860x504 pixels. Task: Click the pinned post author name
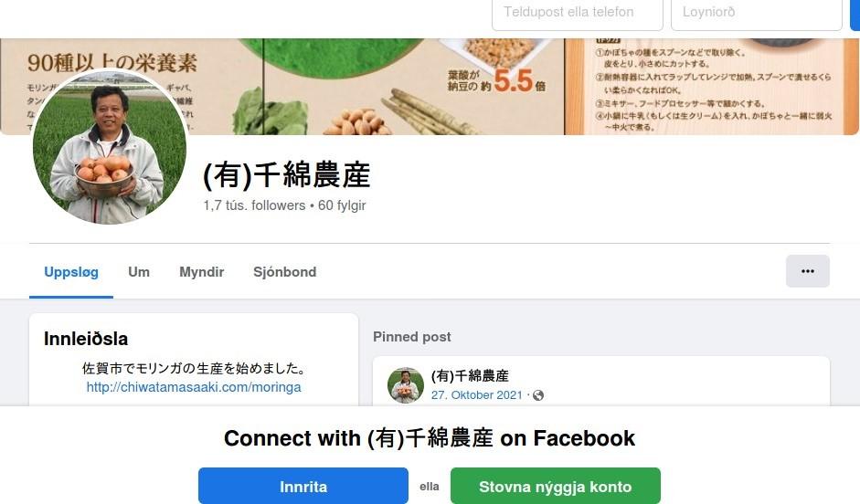[470, 376]
